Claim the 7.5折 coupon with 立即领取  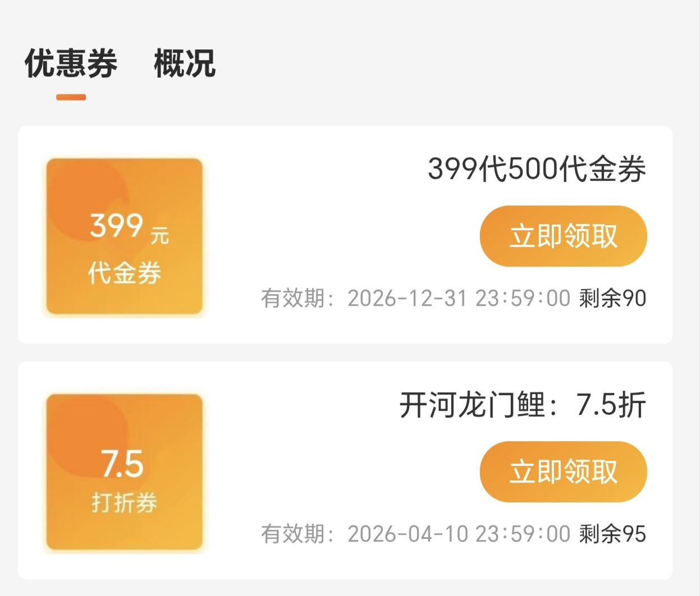click(563, 471)
